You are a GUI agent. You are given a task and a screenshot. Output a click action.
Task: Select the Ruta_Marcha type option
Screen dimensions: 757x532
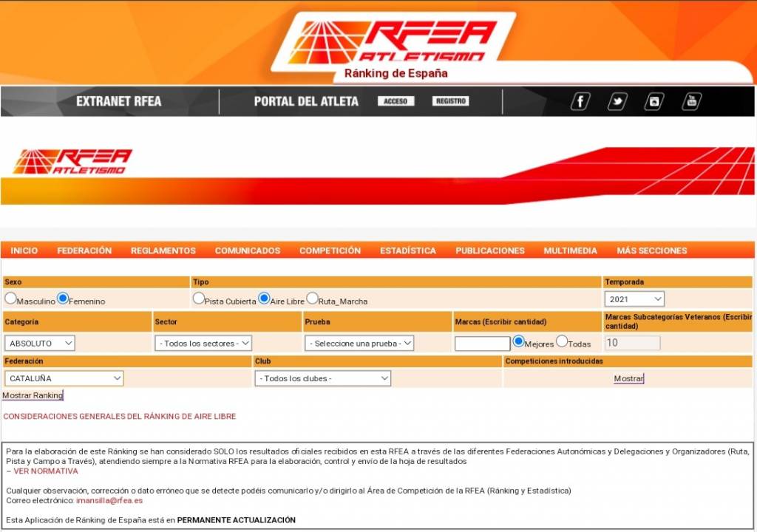click(312, 299)
